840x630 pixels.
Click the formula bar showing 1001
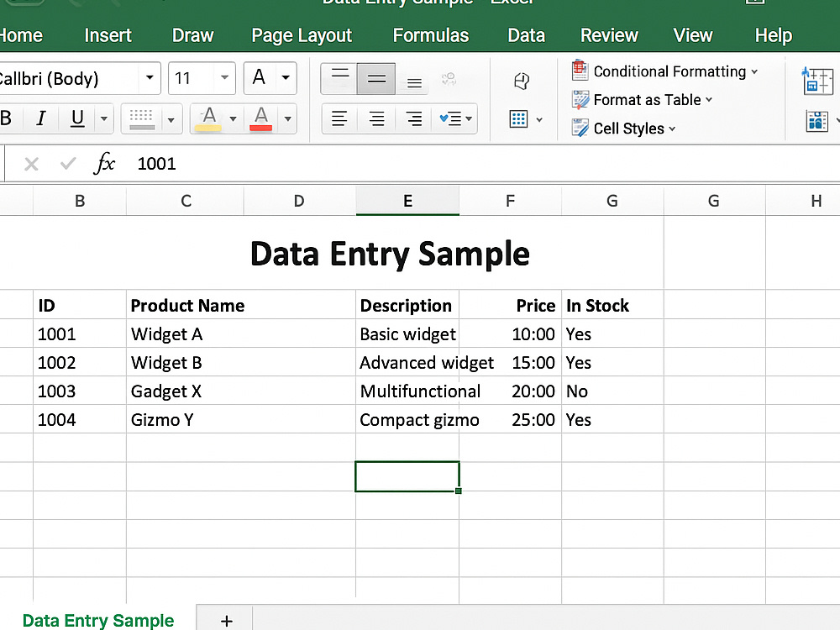click(482, 164)
